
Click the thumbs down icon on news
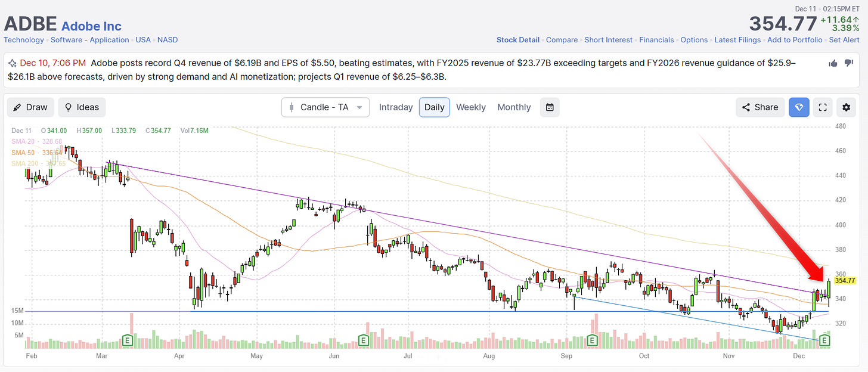click(x=849, y=63)
